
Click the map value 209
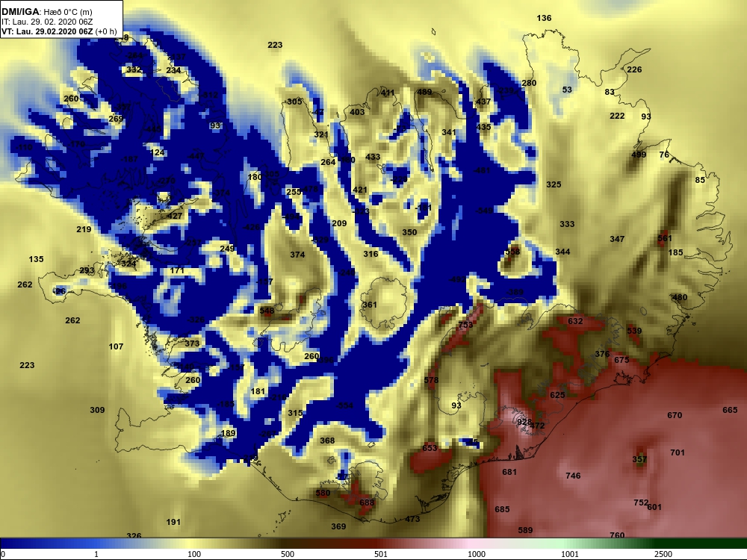pos(339,223)
